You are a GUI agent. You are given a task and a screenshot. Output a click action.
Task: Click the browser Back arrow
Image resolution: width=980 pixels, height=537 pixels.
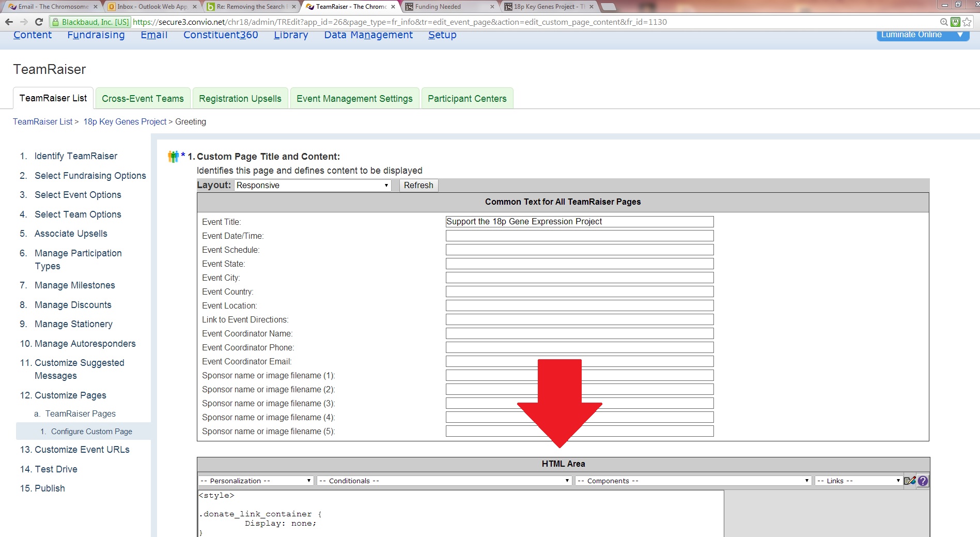point(9,22)
